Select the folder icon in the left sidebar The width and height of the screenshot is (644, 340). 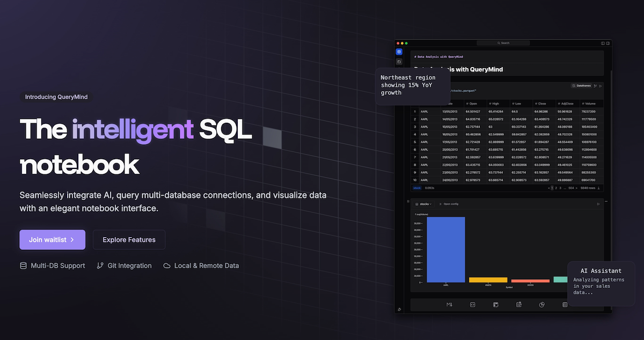(x=399, y=62)
